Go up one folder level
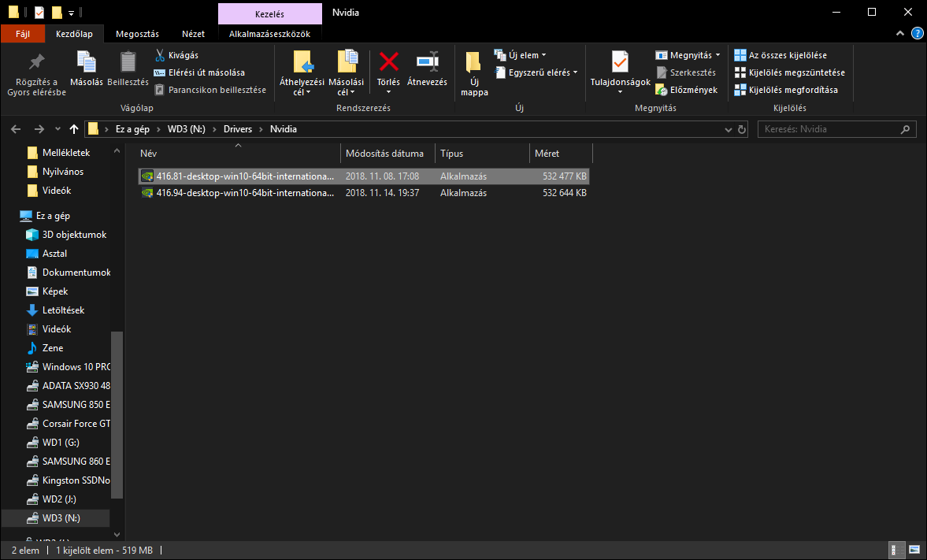The height and width of the screenshot is (560, 927). coord(74,129)
